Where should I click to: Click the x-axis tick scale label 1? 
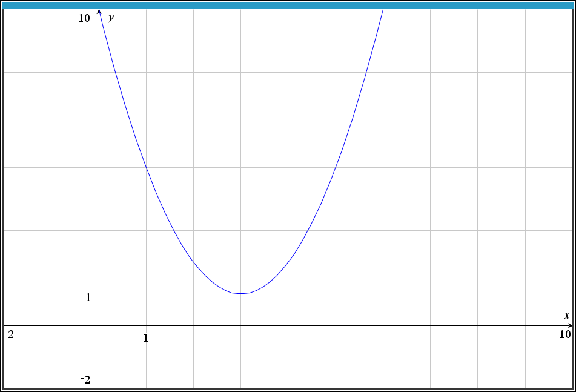(145, 338)
